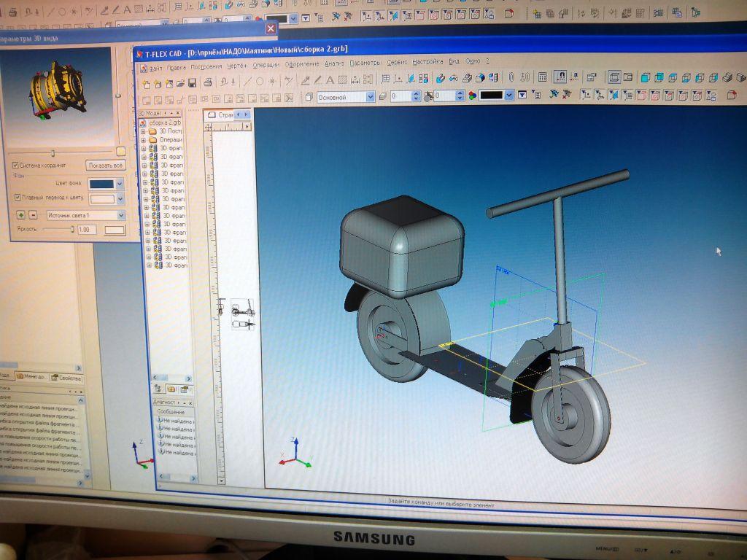Open the 'Параметры' menu

point(365,63)
